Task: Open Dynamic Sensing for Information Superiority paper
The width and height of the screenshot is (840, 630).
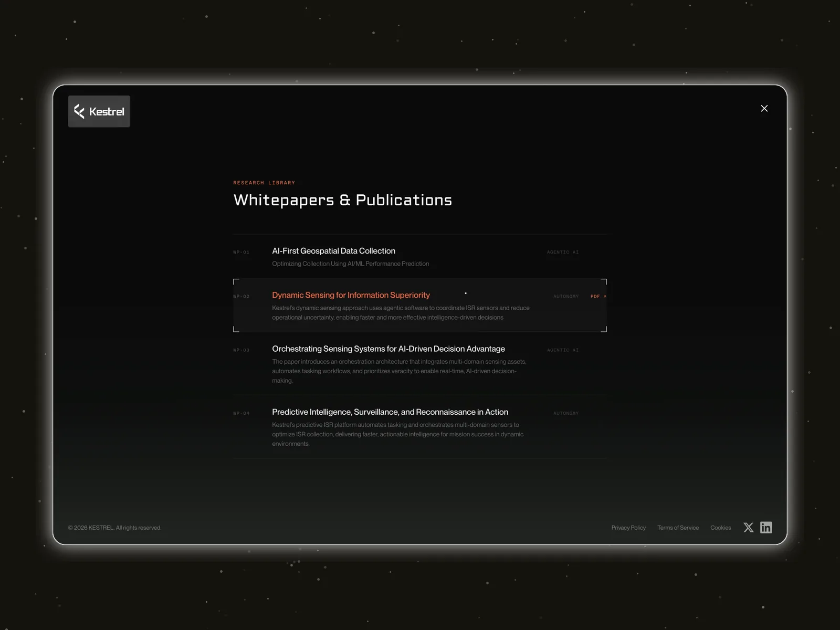Action: click(351, 295)
